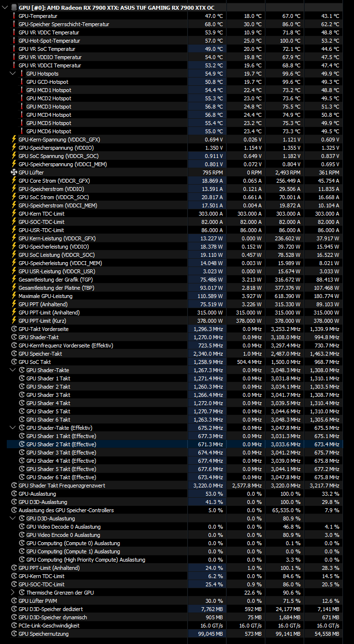Select the GPU D3D-Speicher dynamisch row
Screen dimensions: 354x644
[175, 617]
